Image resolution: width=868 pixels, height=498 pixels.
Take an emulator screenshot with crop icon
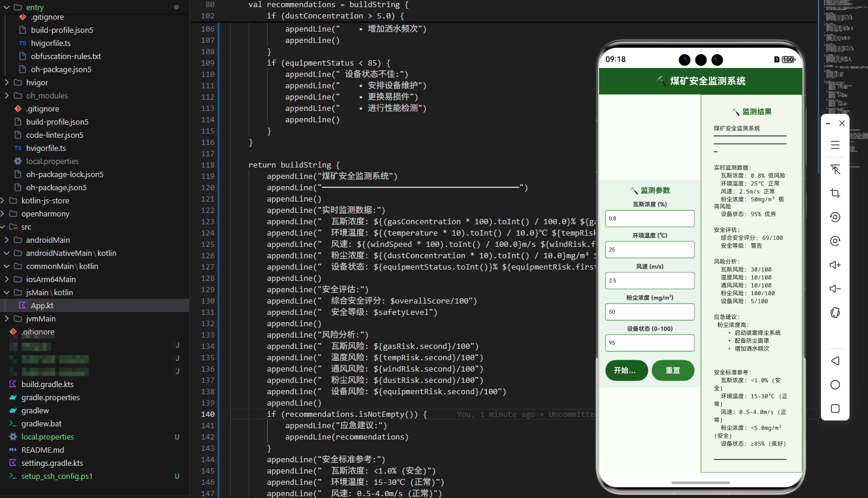coord(835,193)
